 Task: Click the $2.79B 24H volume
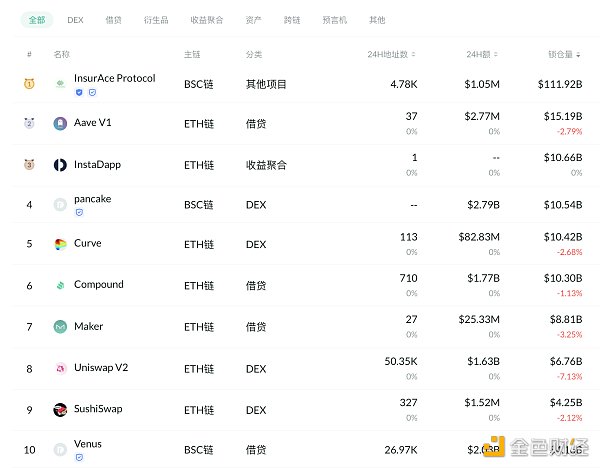[x=483, y=205]
